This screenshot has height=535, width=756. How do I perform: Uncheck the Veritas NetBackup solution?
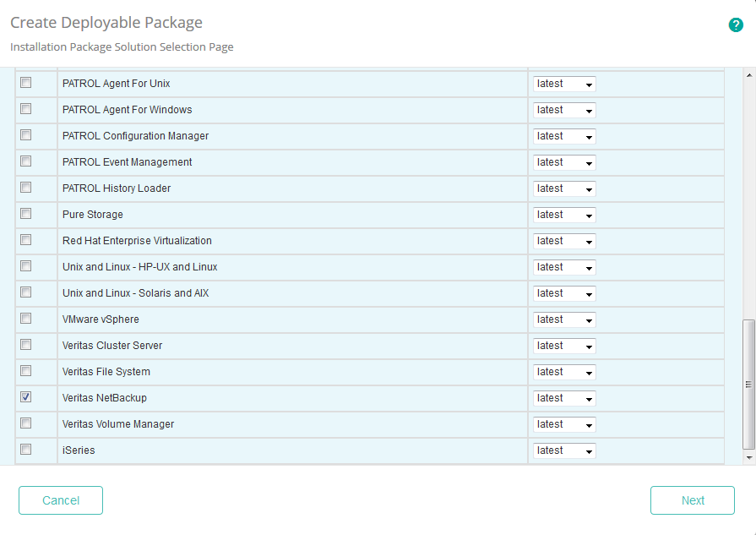pyautogui.click(x=25, y=397)
